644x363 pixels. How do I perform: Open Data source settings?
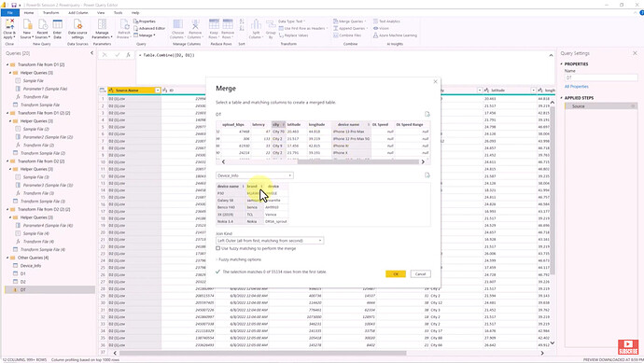tap(77, 28)
